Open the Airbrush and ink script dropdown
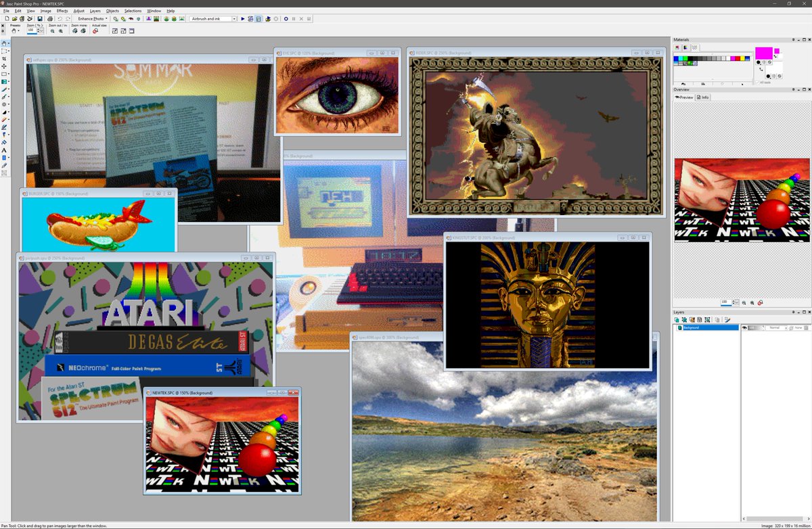 [234, 18]
